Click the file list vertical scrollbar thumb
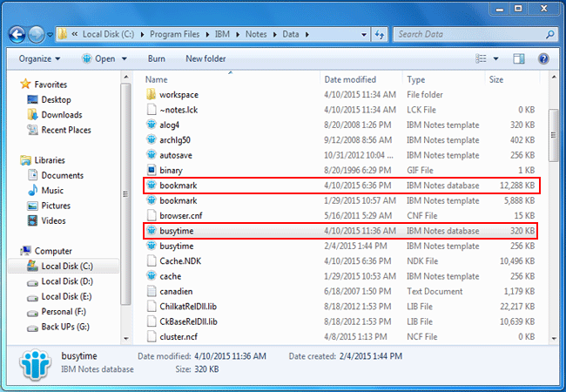This screenshot has height=392, width=566. 553,135
